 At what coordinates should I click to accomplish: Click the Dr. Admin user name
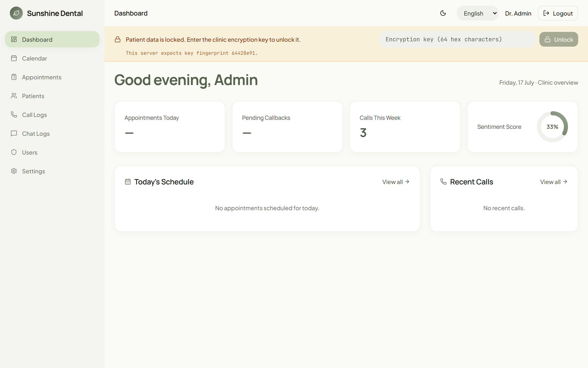[518, 13]
